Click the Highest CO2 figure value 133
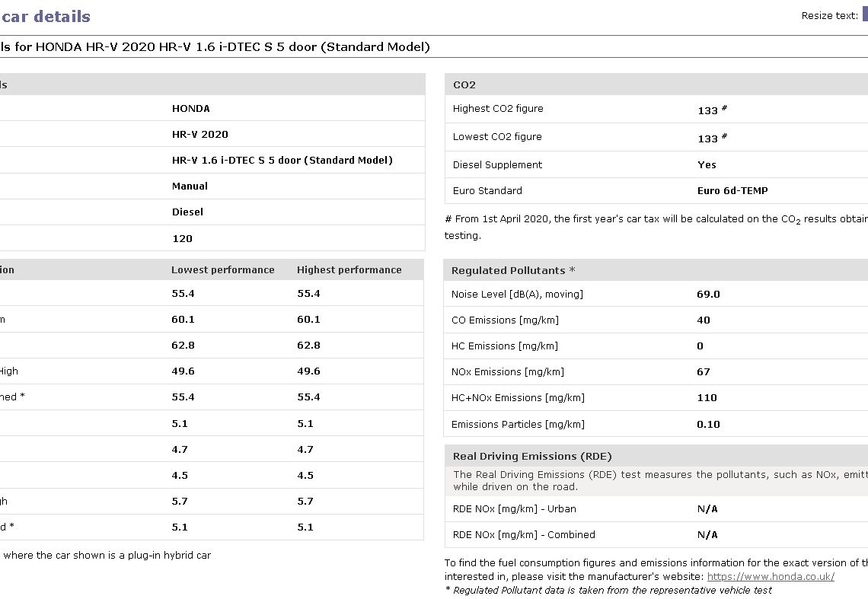868x599 pixels. [x=707, y=110]
